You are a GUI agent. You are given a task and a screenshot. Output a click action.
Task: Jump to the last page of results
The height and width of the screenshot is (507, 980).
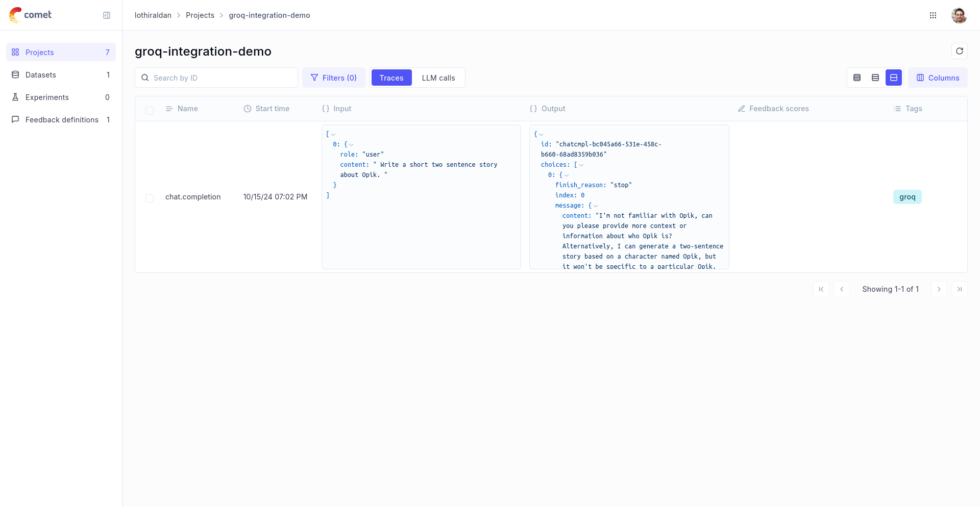[960, 289]
